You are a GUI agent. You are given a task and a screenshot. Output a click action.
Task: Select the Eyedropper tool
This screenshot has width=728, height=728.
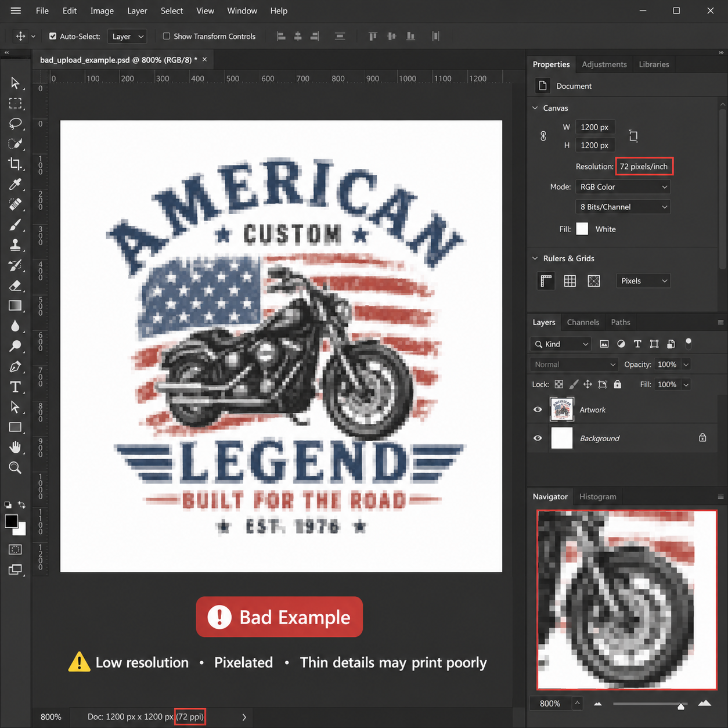click(x=16, y=184)
